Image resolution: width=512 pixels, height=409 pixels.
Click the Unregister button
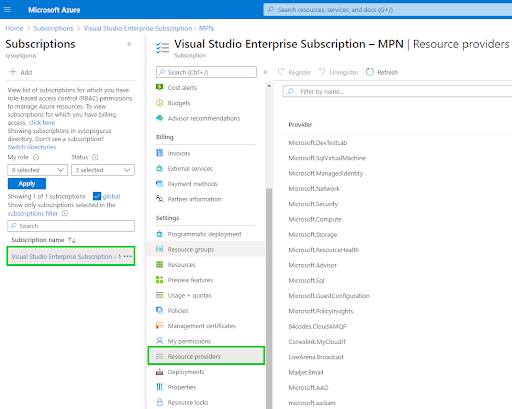click(x=339, y=72)
